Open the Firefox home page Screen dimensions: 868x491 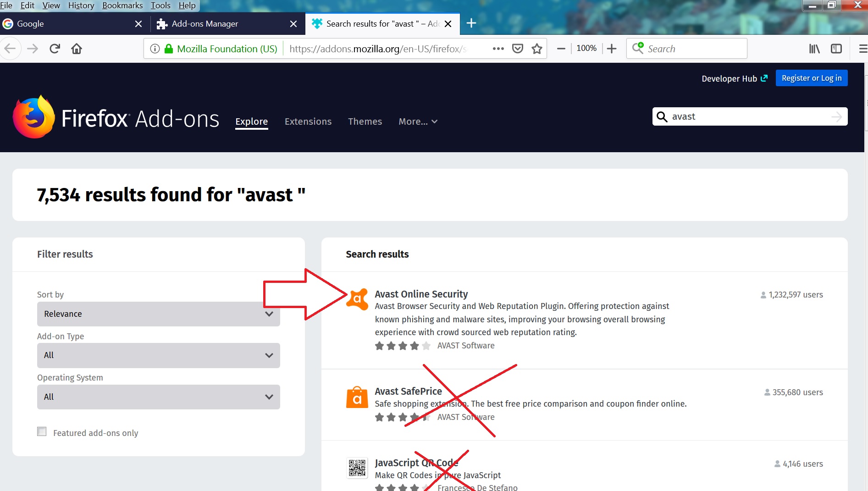click(77, 49)
